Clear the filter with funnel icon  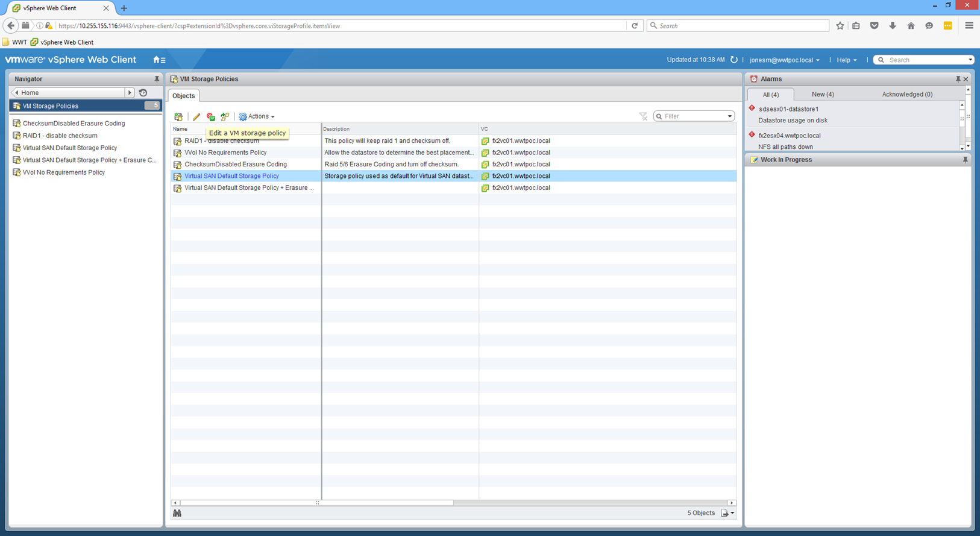coord(643,116)
